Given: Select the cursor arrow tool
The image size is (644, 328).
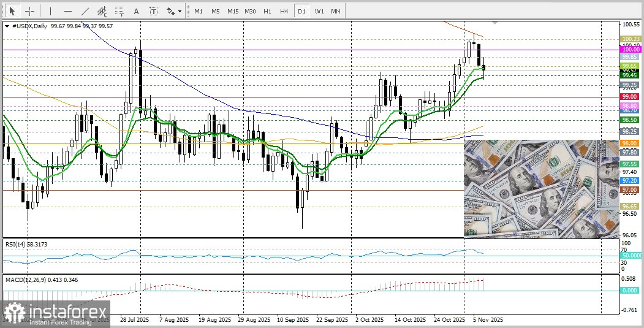Looking at the screenshot, I should click(x=12, y=11).
